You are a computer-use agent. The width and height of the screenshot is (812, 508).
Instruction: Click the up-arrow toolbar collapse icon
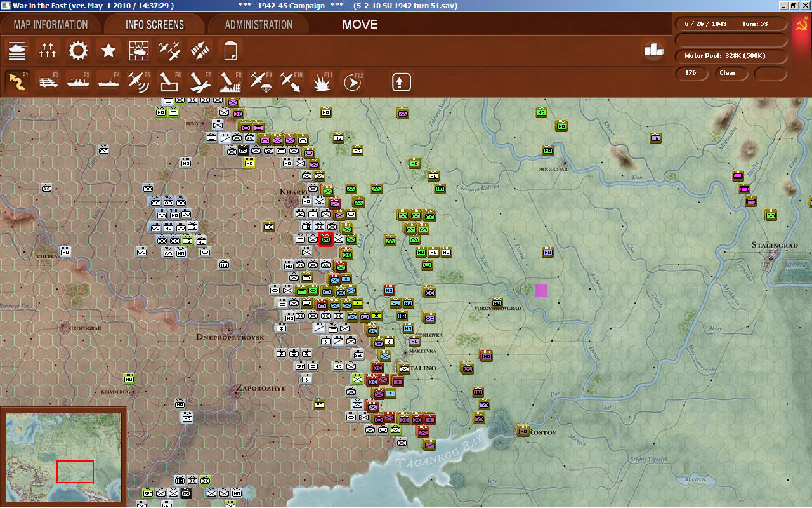click(x=402, y=82)
